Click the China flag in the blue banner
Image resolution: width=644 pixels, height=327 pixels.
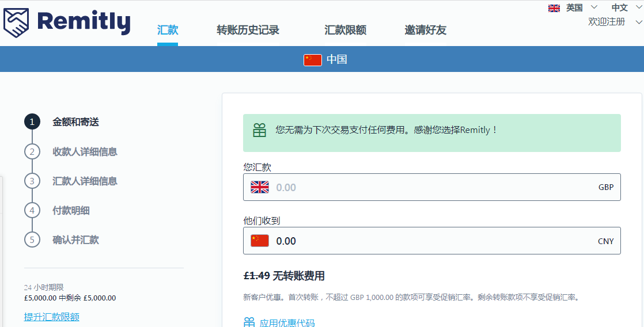(312, 59)
